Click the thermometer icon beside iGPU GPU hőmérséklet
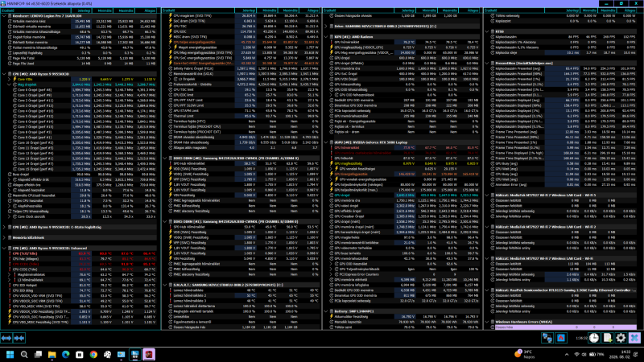Image resolution: width=644 pixels, height=362 pixels. click(332, 42)
